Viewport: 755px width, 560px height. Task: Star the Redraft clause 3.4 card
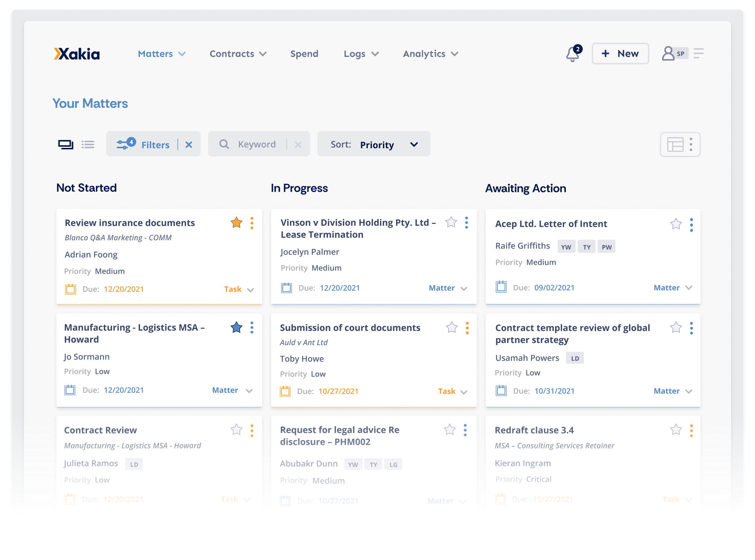676,430
